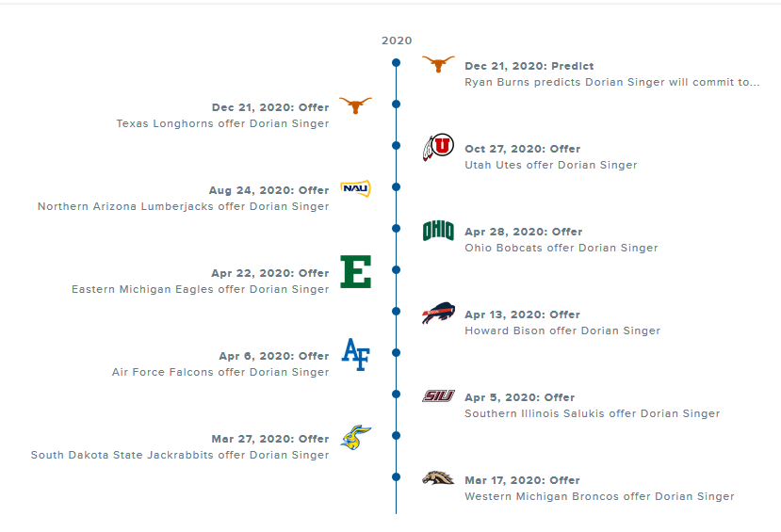Click "Air Force Falcons offer Dorian Singer"
This screenshot has width=781, height=532.
(220, 372)
